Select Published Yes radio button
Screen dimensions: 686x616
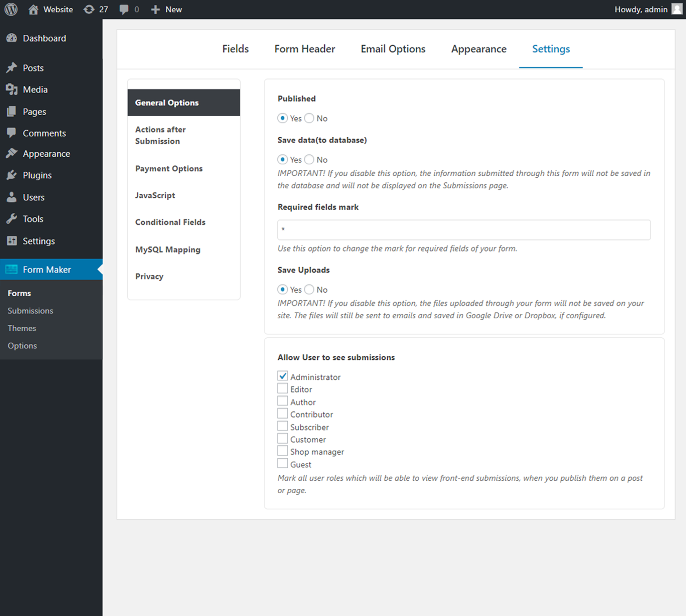(282, 118)
